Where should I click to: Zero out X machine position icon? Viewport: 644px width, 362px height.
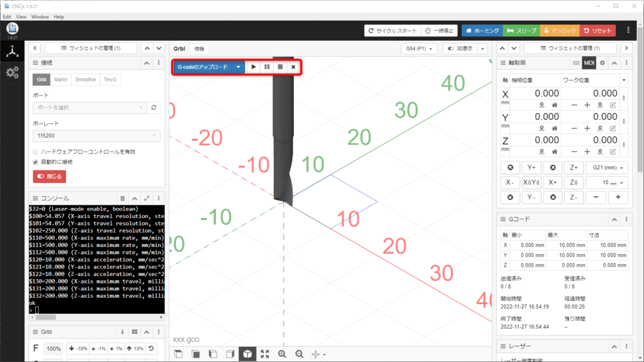[x=541, y=105]
